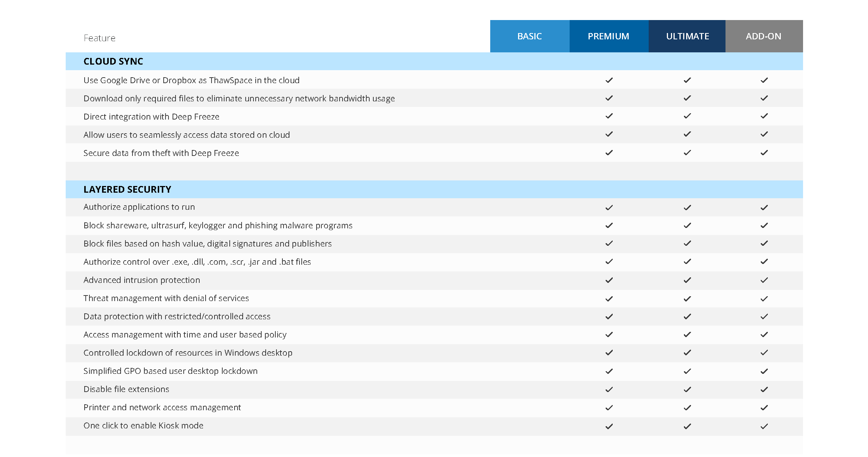Image resolution: width=868 pixels, height=457 pixels.
Task: Click the CLOUD SYNC section heading
Action: point(113,61)
